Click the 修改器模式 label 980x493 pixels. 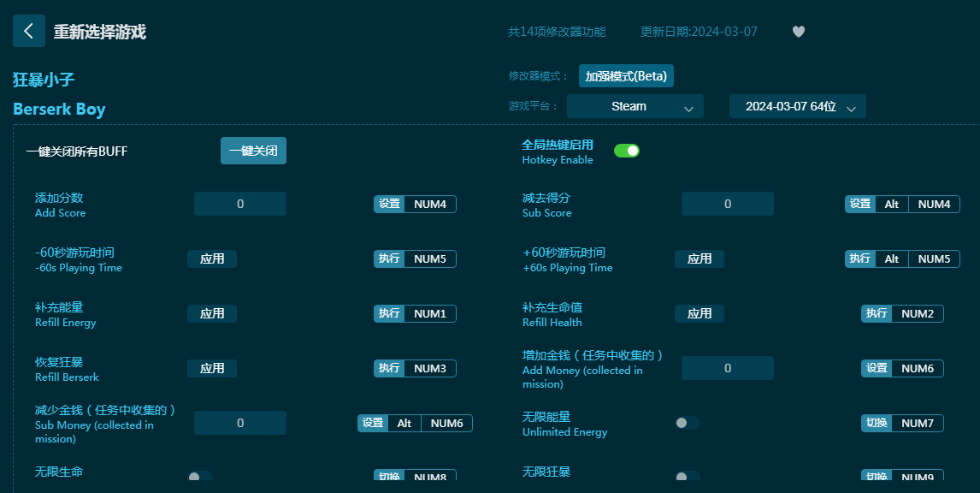pos(539,76)
